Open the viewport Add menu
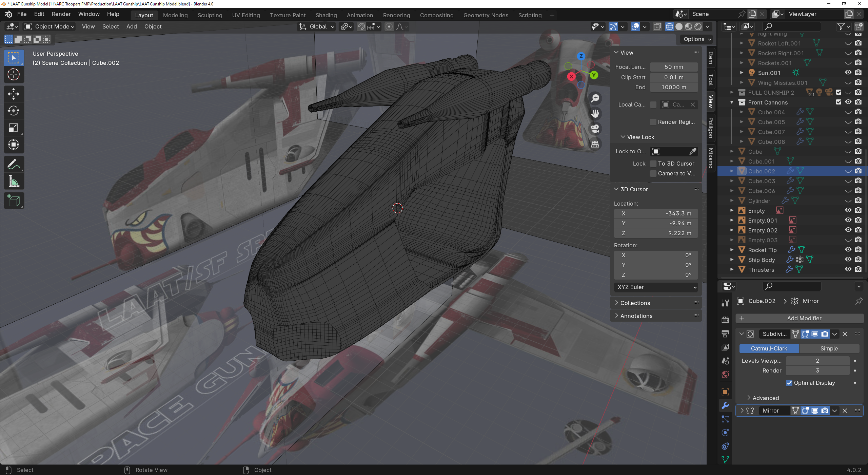This screenshot has height=475, width=868. pyautogui.click(x=132, y=27)
